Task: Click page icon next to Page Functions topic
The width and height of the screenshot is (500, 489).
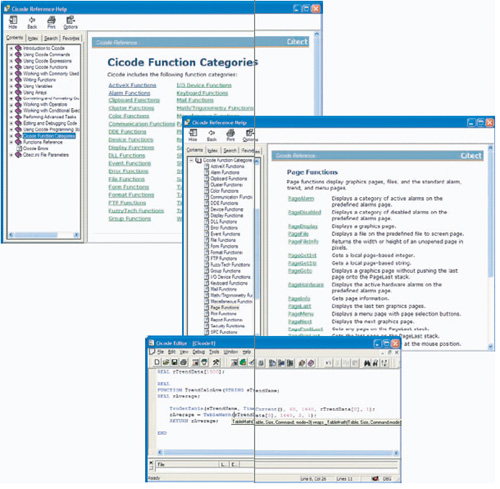Action: (x=207, y=307)
